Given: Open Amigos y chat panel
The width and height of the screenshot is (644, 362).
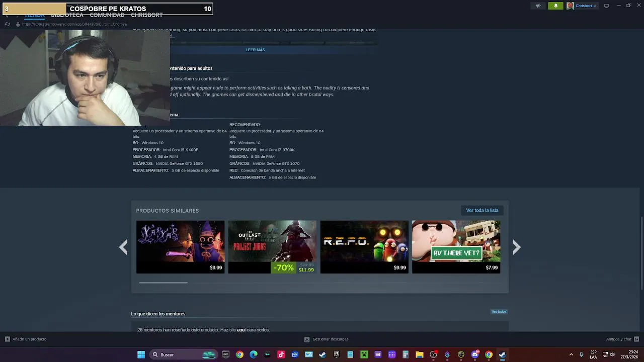Looking at the screenshot, I should [x=622, y=339].
